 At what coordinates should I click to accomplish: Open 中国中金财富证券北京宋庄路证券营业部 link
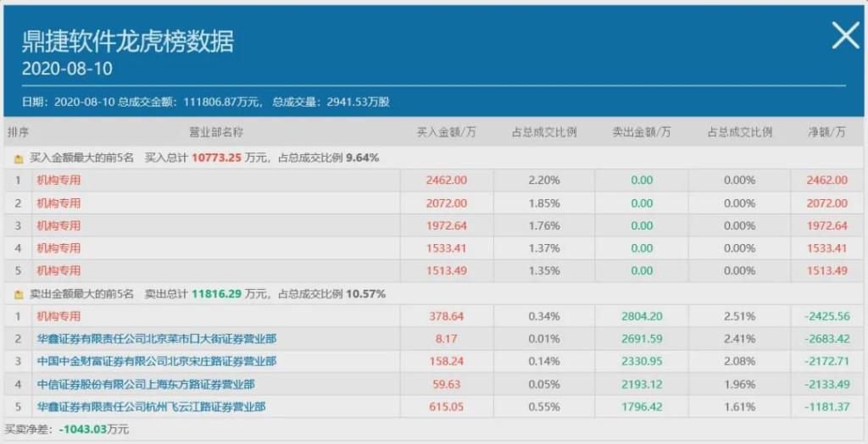tap(157, 362)
